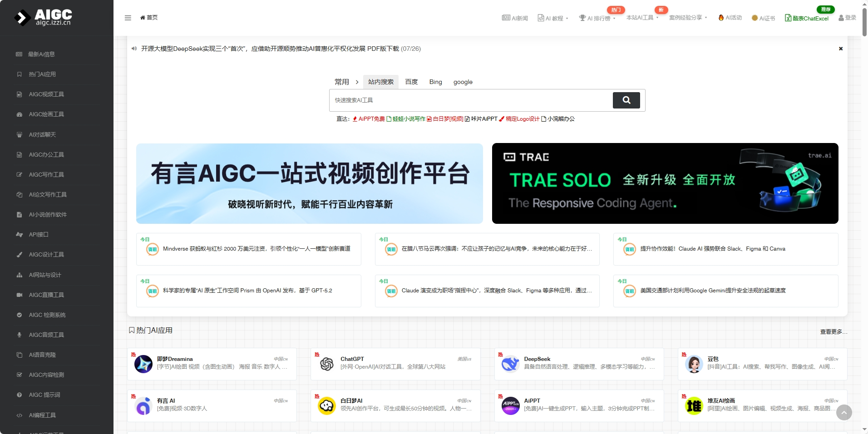Expand the AI 排行榜 dropdown

coord(597,18)
